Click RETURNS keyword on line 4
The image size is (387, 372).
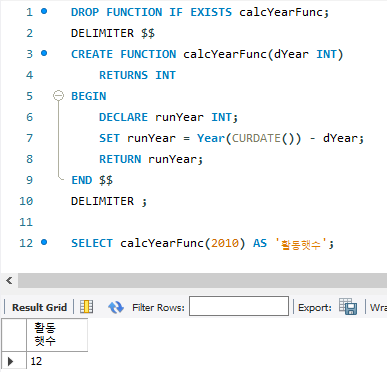click(x=123, y=75)
